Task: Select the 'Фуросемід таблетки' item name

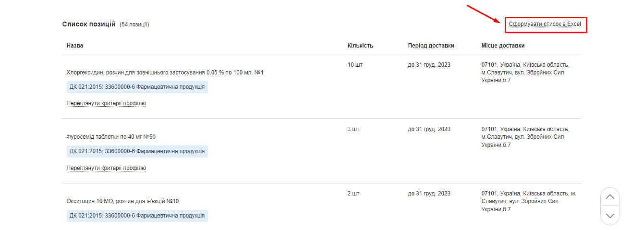Action: coord(111,137)
